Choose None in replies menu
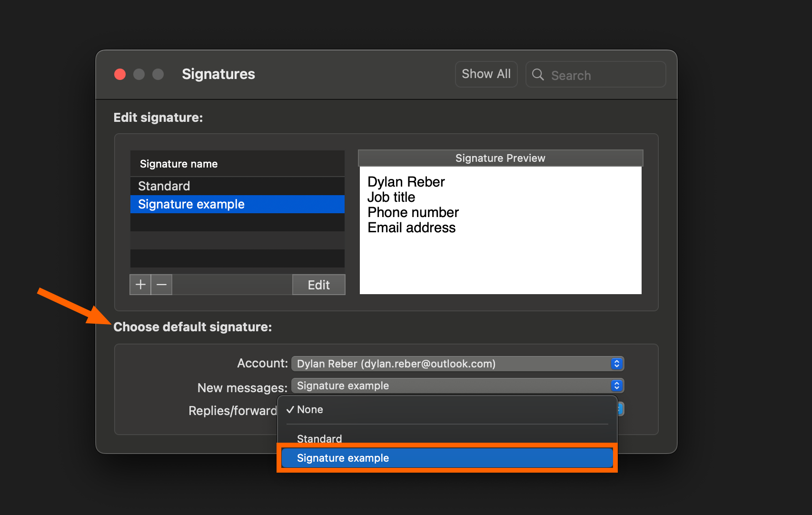The image size is (812, 515). (x=447, y=410)
